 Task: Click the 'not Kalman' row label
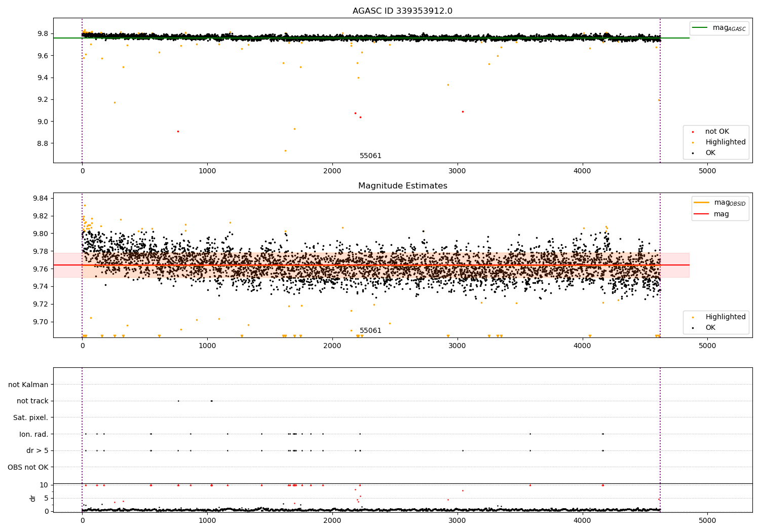click(x=28, y=385)
